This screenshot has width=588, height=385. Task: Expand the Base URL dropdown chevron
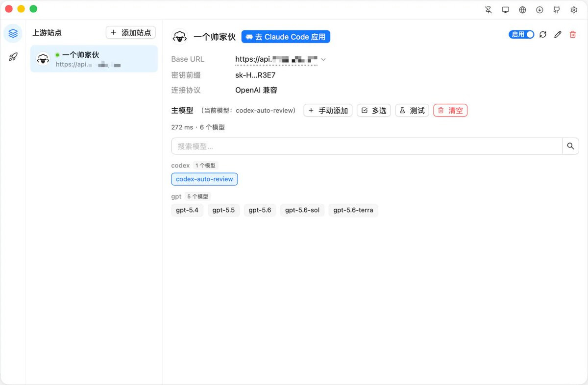323,59
